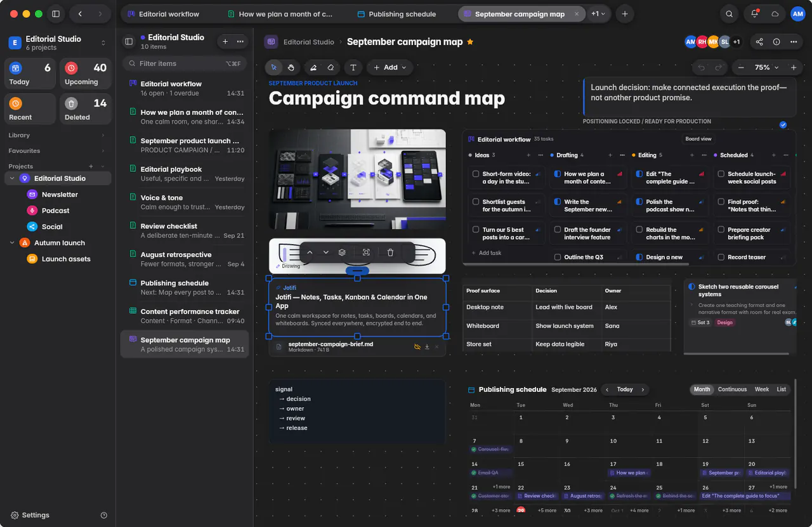812x527 pixels.
Task: Mark "Draft the founder interview feature" done
Action: (558, 230)
